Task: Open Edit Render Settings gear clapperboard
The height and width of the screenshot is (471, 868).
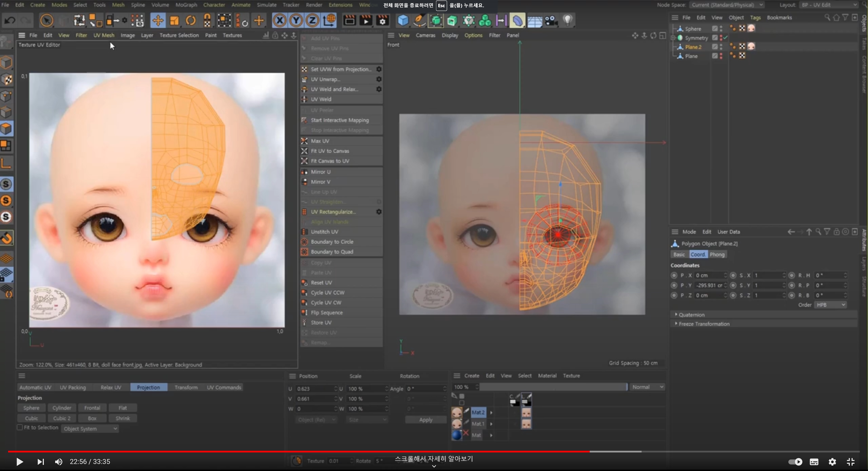Action: pos(382,21)
